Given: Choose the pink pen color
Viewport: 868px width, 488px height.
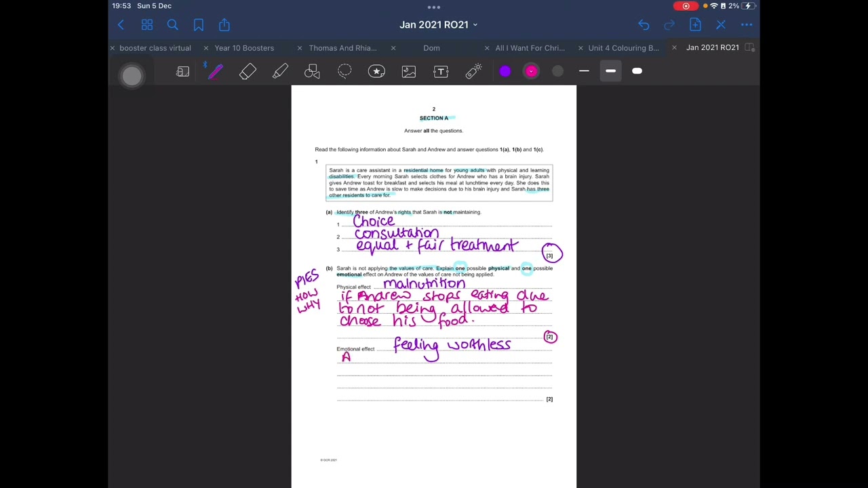Looking at the screenshot, I should click(x=531, y=71).
